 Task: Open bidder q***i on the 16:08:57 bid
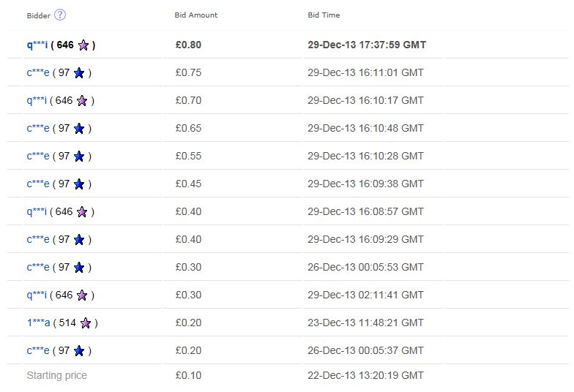click(37, 212)
